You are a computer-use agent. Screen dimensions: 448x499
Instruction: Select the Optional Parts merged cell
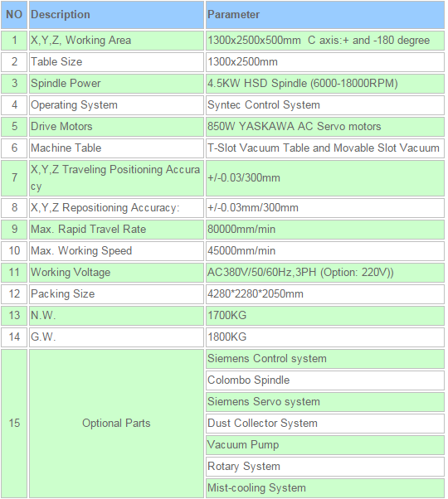pos(116,424)
